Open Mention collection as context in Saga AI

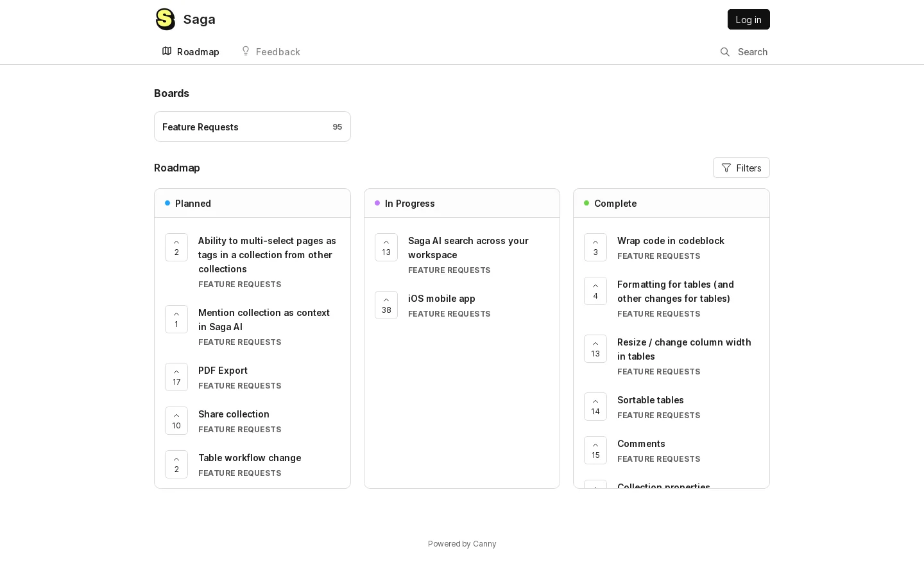(264, 320)
